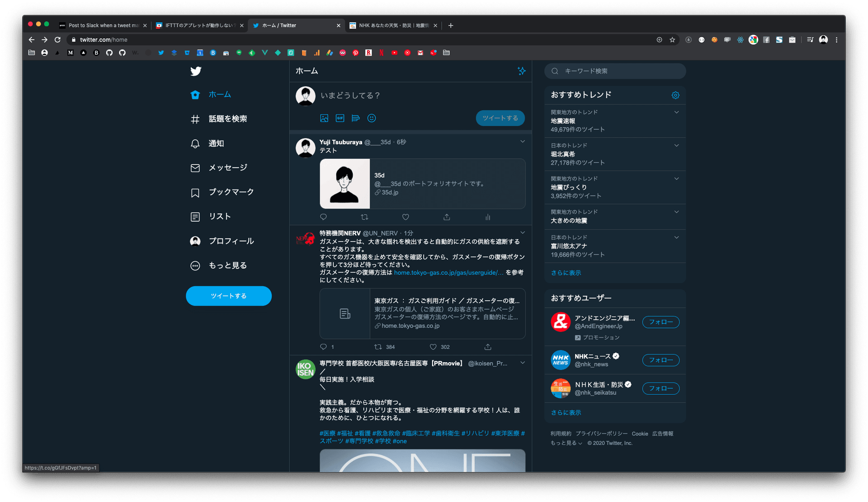Follow NHK生活・防災 account
Image resolution: width=868 pixels, height=502 pixels.
660,388
